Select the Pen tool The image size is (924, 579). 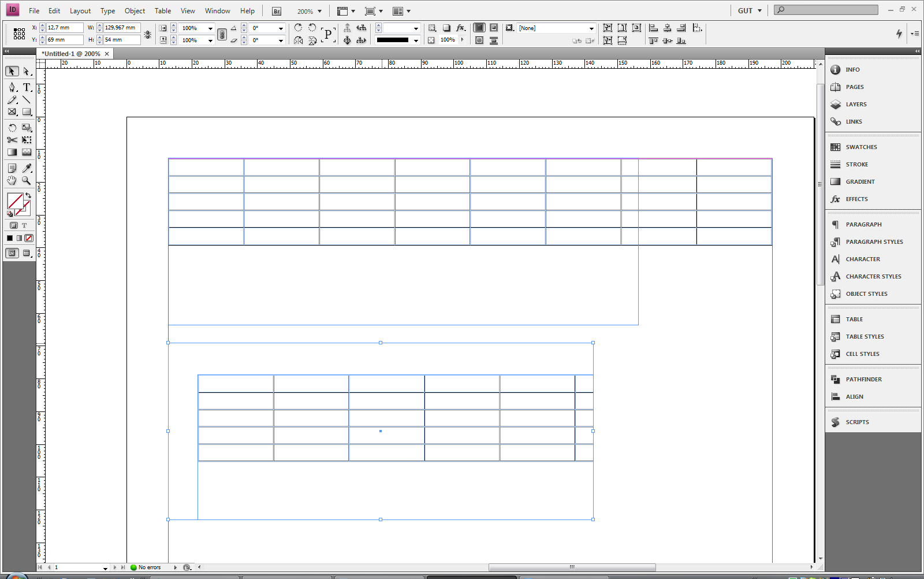coord(12,87)
